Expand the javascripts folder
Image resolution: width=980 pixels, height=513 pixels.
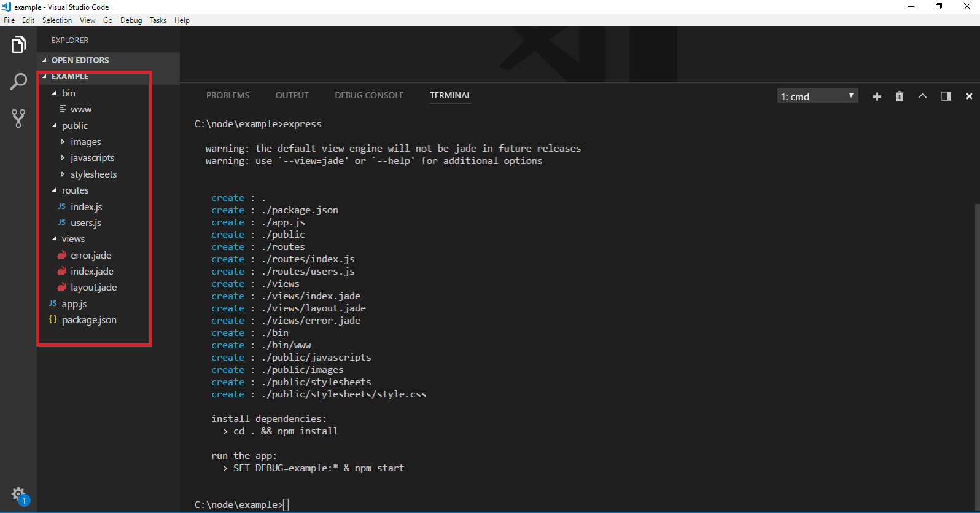pyautogui.click(x=63, y=158)
